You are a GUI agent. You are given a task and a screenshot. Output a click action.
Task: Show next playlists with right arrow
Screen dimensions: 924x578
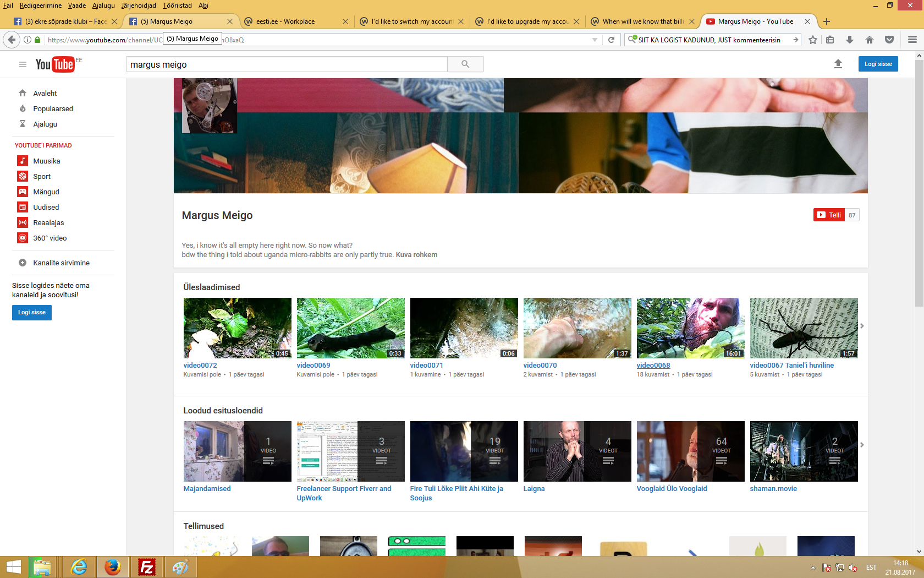pos(862,445)
